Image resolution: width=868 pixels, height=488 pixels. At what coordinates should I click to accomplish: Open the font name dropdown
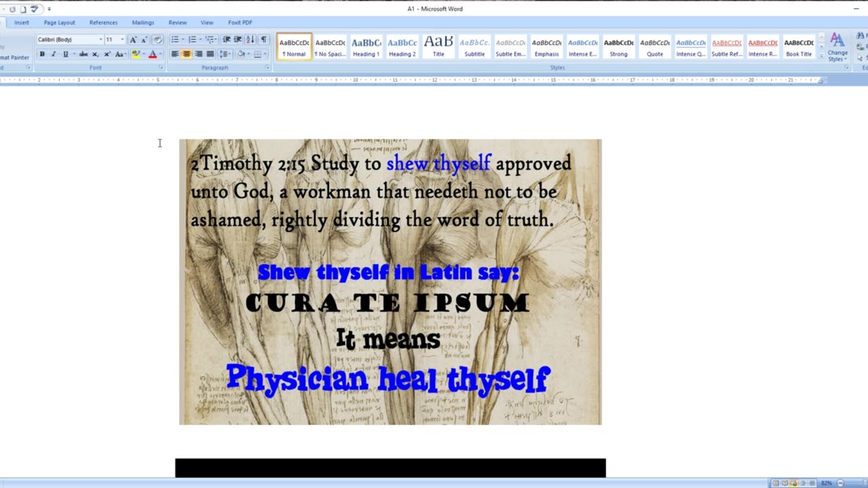click(x=100, y=40)
